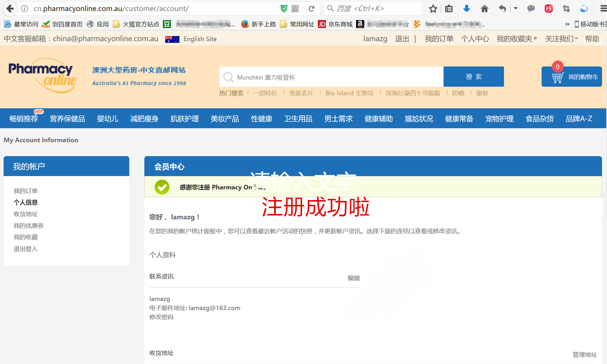Select hot search term 防晒
607x364 pixels.
[x=458, y=93]
